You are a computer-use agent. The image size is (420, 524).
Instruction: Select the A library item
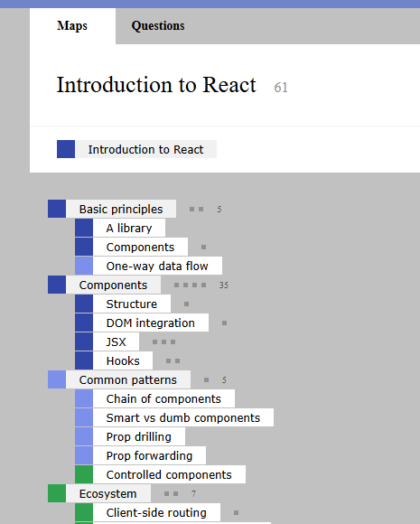(x=129, y=228)
